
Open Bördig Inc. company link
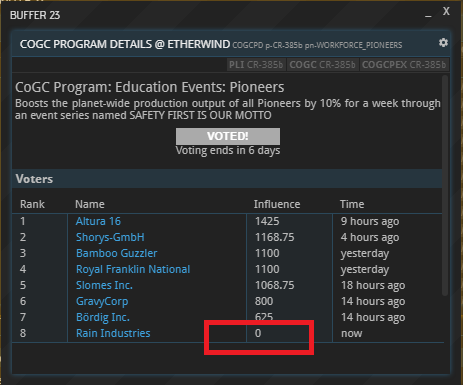pos(103,317)
